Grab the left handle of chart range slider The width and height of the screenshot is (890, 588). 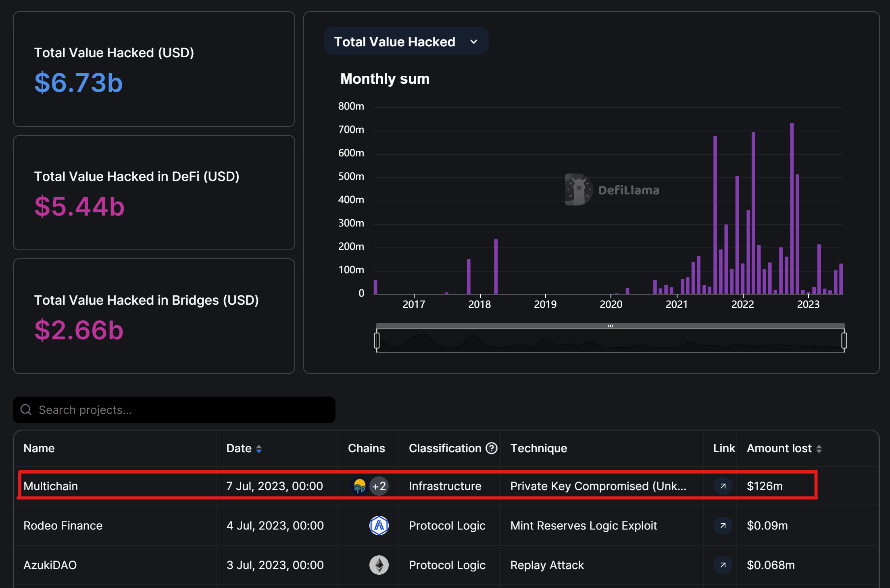377,341
